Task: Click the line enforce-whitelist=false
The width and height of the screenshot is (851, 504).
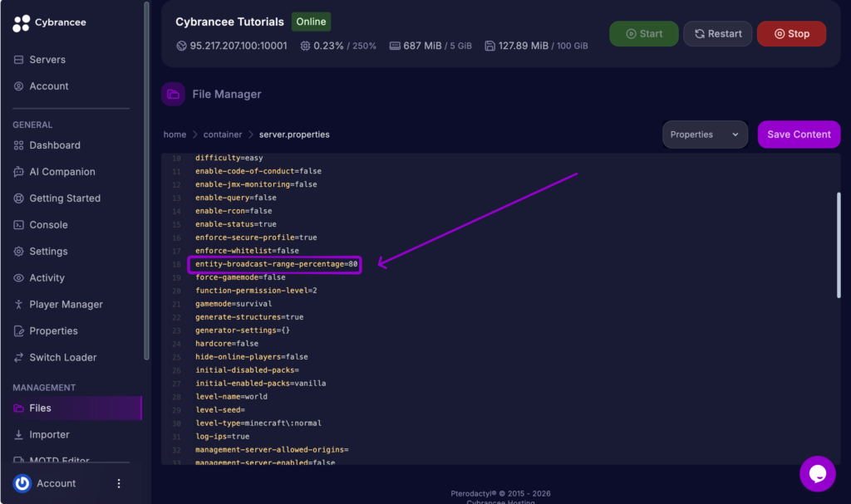Action: coord(247,251)
